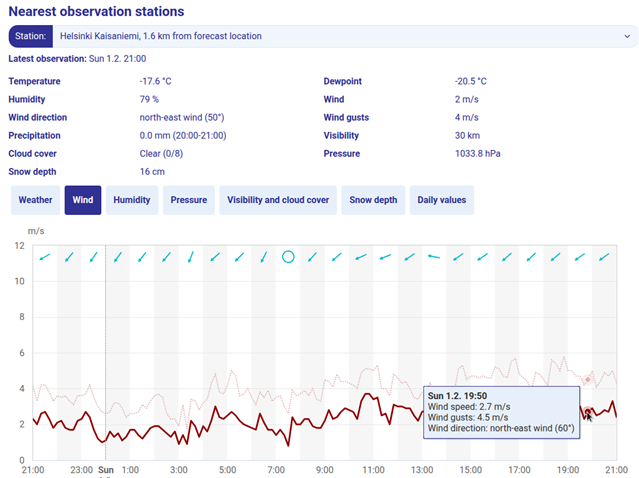Click highlighted wind speed point at 19:50

(588, 412)
